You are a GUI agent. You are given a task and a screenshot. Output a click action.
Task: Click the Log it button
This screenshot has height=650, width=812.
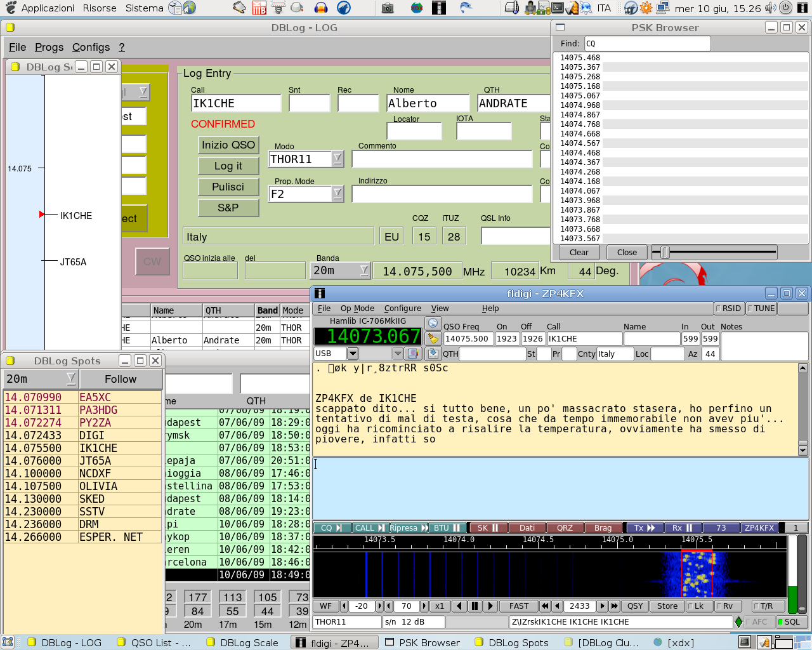228,166
